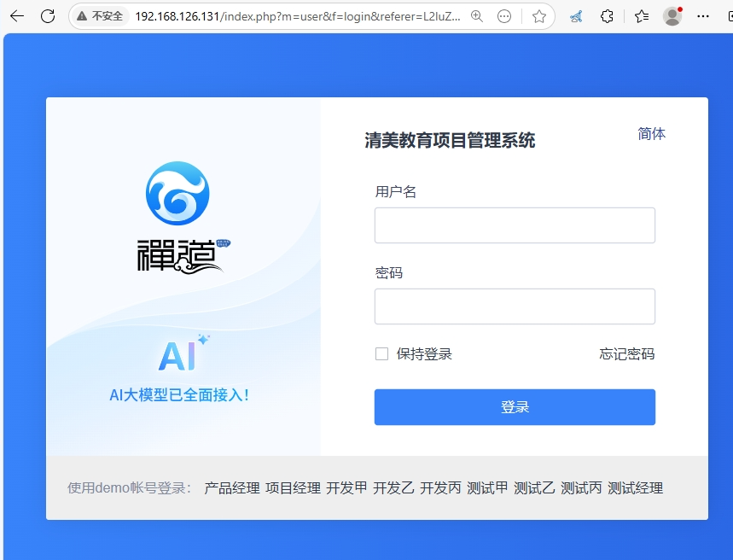
Task: Open the 简体 language dropdown
Action: click(651, 134)
